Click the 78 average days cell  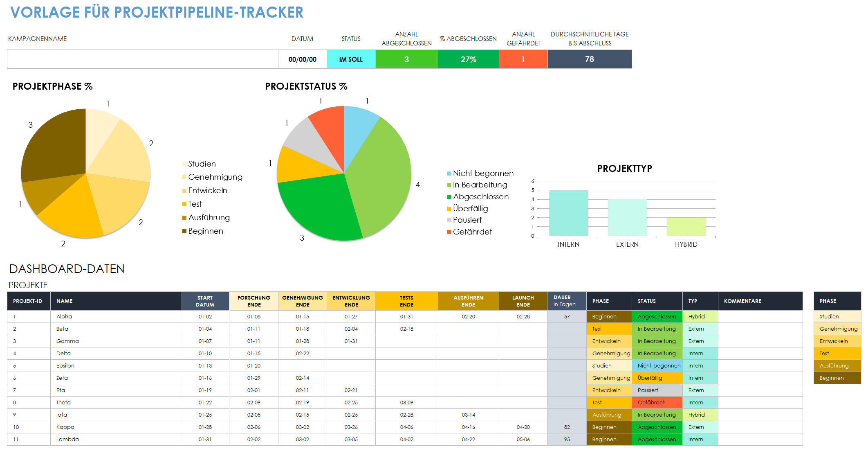[x=590, y=59]
